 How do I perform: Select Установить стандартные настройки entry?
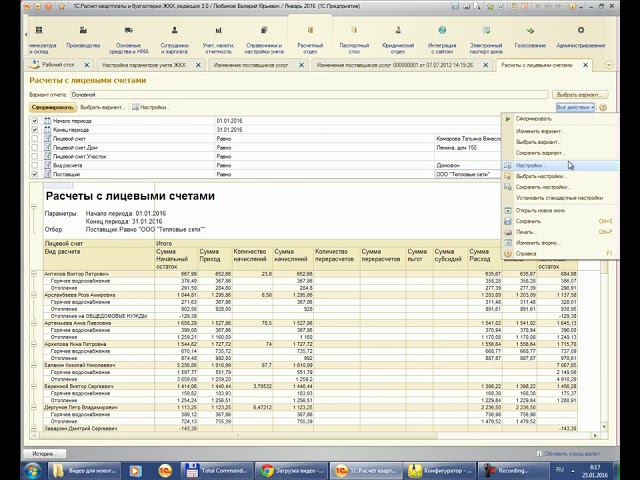point(560,198)
